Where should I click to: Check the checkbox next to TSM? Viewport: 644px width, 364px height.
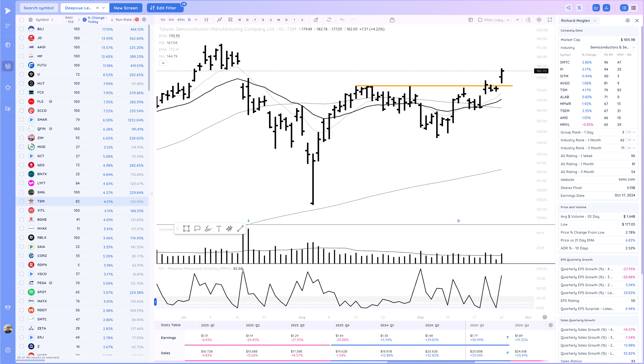(x=22, y=201)
